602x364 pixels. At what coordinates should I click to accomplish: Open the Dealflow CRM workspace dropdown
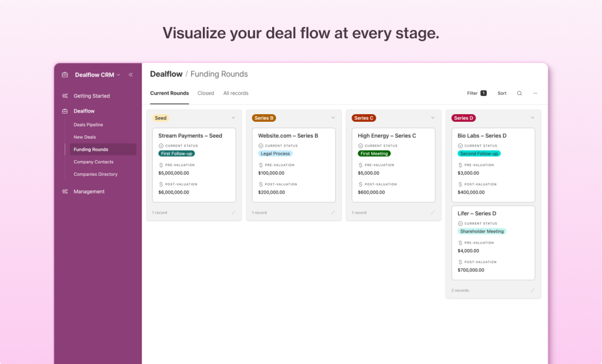[x=98, y=75]
